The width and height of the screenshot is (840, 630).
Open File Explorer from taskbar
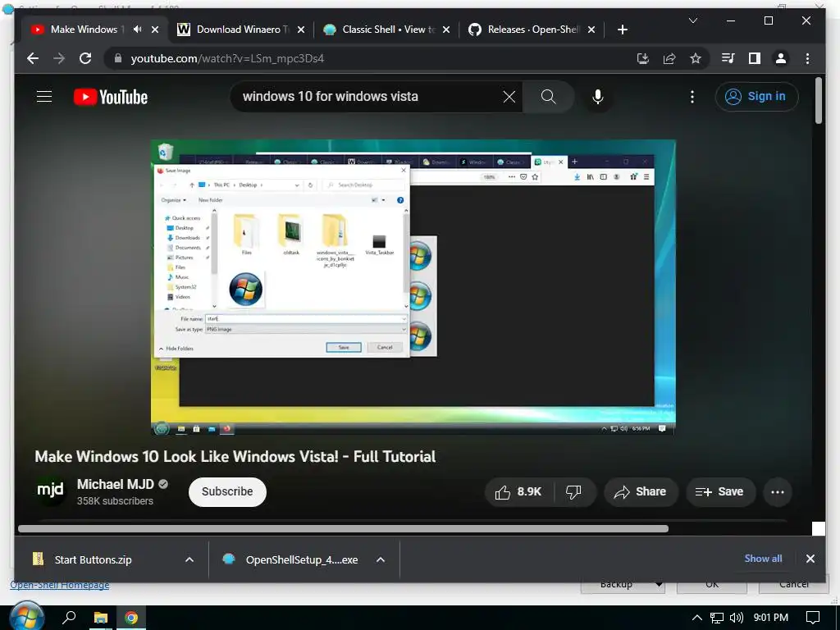[x=100, y=618]
